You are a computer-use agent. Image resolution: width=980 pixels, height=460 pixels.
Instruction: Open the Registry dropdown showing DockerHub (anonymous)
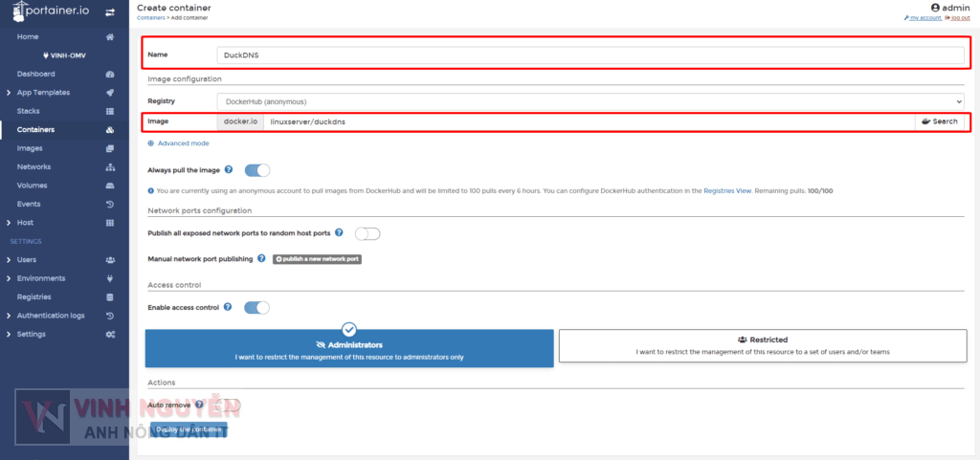point(590,101)
